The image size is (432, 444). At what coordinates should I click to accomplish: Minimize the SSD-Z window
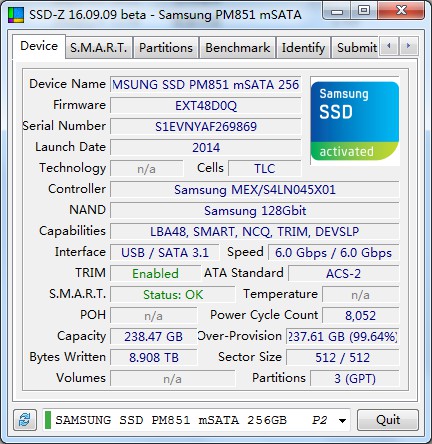(x=337, y=11)
